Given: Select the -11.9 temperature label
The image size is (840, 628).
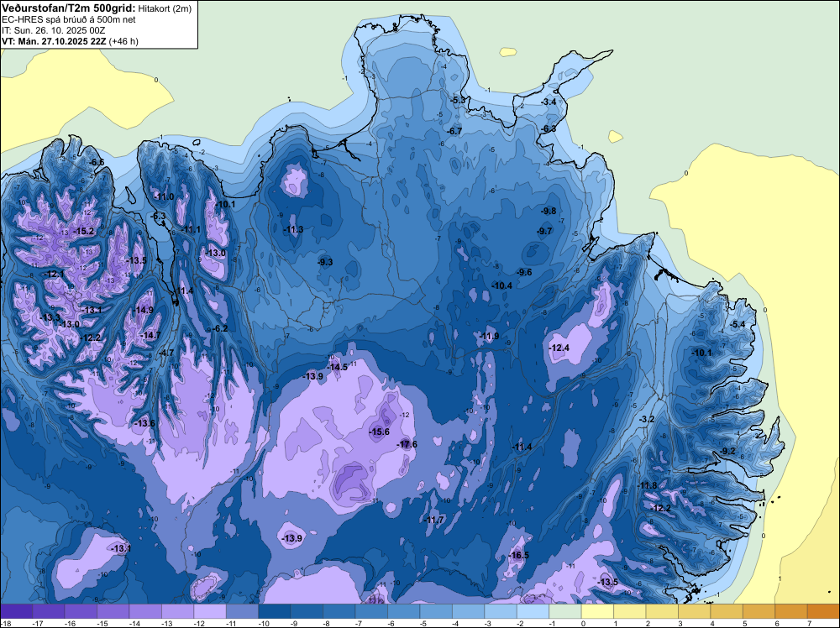Looking at the screenshot, I should click(489, 336).
